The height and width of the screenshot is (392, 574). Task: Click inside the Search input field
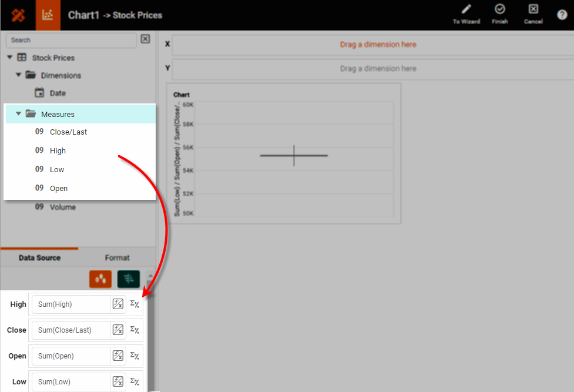tap(71, 40)
